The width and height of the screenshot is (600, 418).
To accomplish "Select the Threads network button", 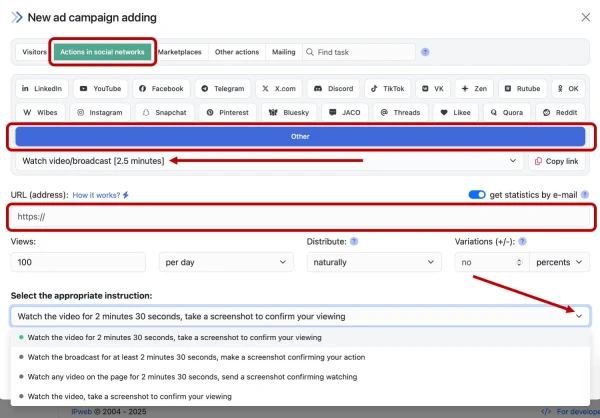I will 401,113.
